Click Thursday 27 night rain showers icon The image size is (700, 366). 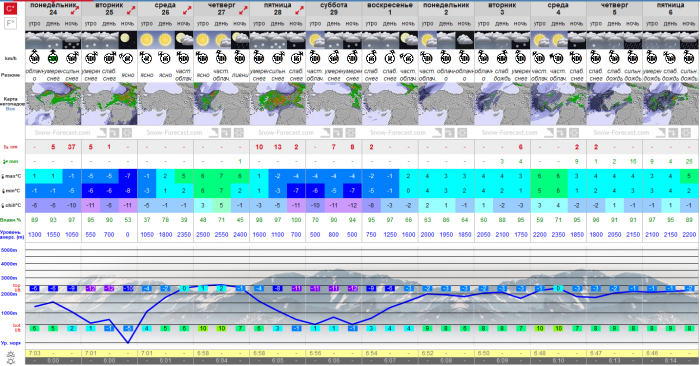point(240,40)
